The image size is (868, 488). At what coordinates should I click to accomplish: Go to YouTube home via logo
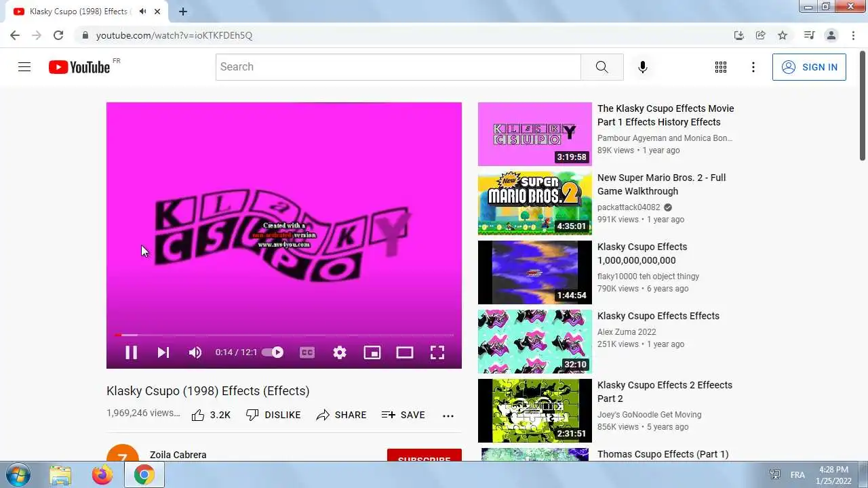click(x=79, y=67)
